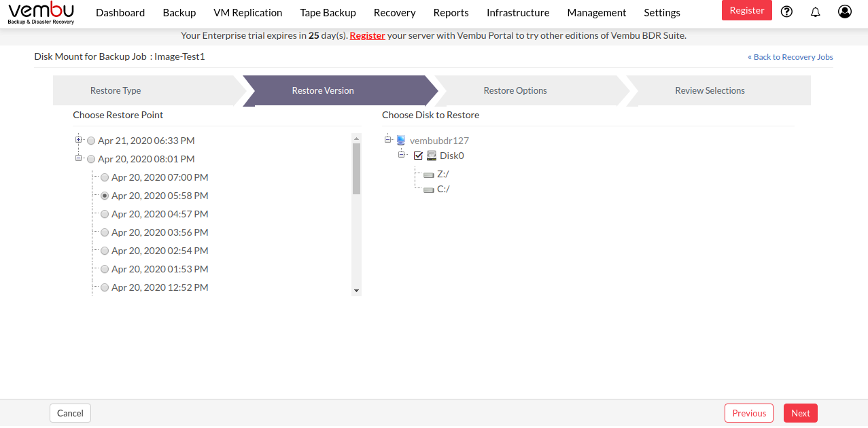This screenshot has width=868, height=428.
Task: Click the Next button
Action: 801,413
